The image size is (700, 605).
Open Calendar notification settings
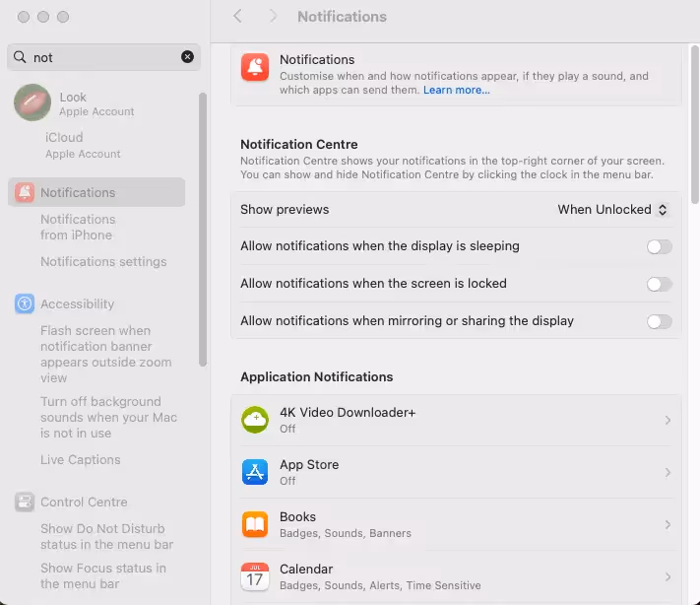point(456,576)
